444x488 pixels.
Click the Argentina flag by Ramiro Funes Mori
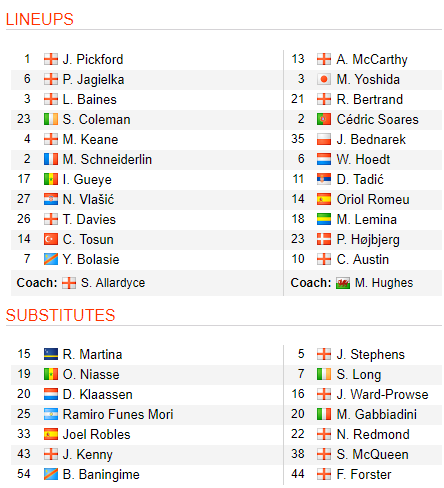pyautogui.click(x=51, y=414)
